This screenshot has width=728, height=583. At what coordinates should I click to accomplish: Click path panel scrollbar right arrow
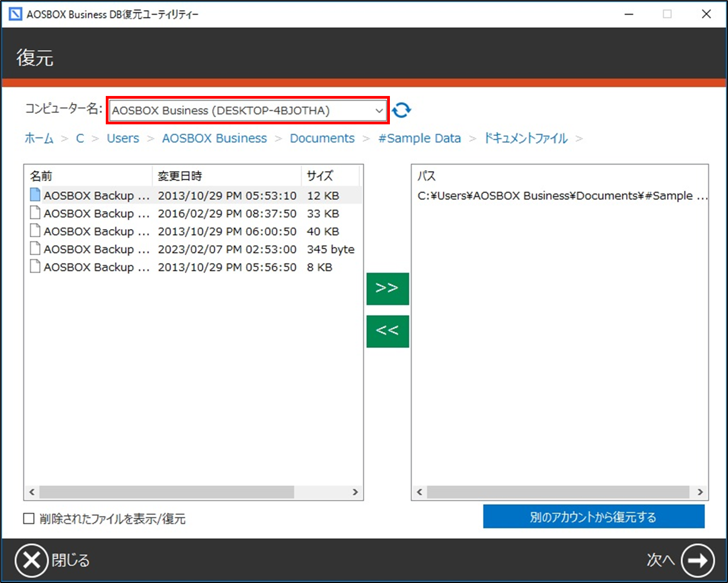click(x=701, y=492)
